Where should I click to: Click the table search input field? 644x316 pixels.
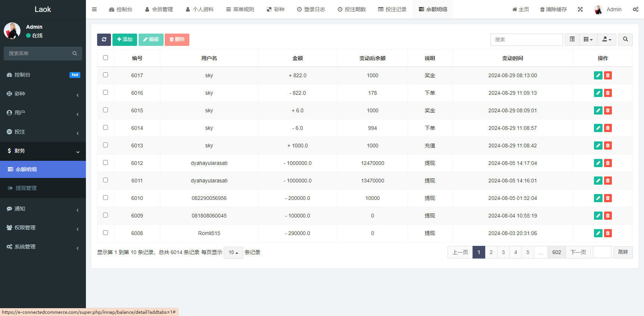point(526,40)
